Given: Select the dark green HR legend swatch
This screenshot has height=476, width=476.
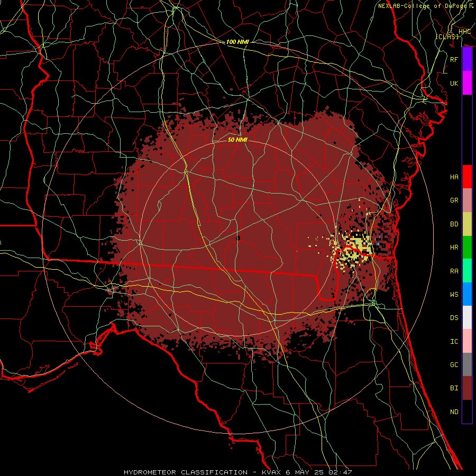Looking at the screenshot, I should click(467, 248).
